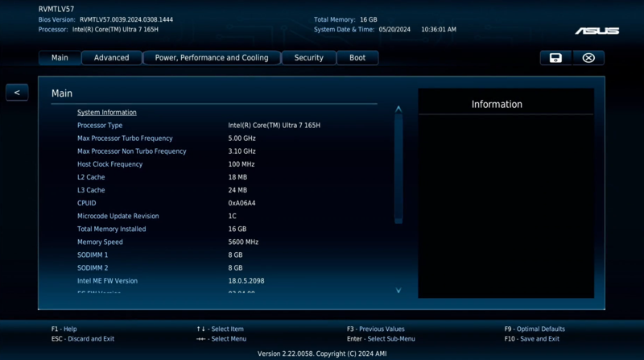Screen dimensions: 644x360
Task: Click the L3 Cache label
Action: pyautogui.click(x=91, y=190)
